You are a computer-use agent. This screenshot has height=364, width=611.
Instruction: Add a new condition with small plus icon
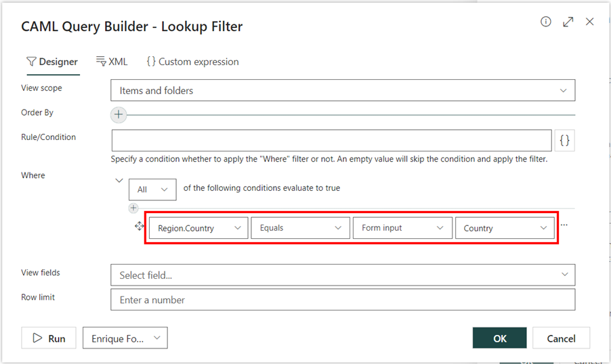133,208
